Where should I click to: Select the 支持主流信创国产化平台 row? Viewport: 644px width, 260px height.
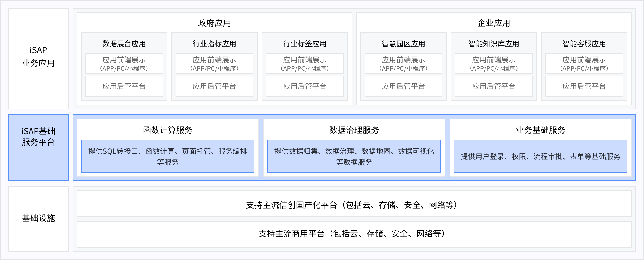(x=354, y=205)
